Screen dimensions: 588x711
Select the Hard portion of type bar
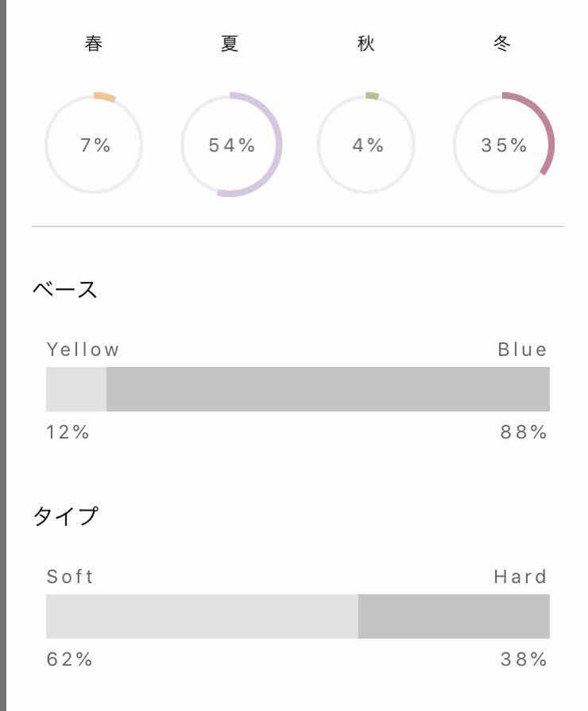pyautogui.click(x=454, y=616)
